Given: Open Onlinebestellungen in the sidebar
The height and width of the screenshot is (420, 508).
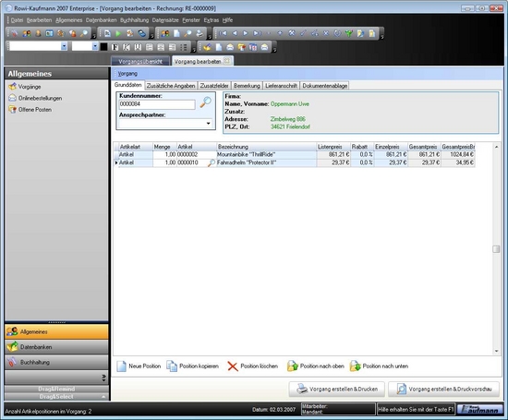Looking at the screenshot, I should coord(35,98).
